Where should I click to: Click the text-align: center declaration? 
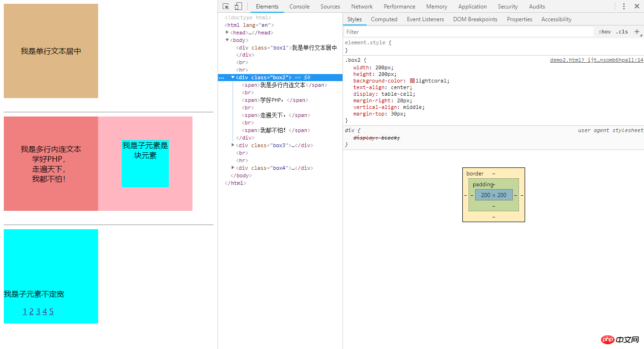pos(383,87)
